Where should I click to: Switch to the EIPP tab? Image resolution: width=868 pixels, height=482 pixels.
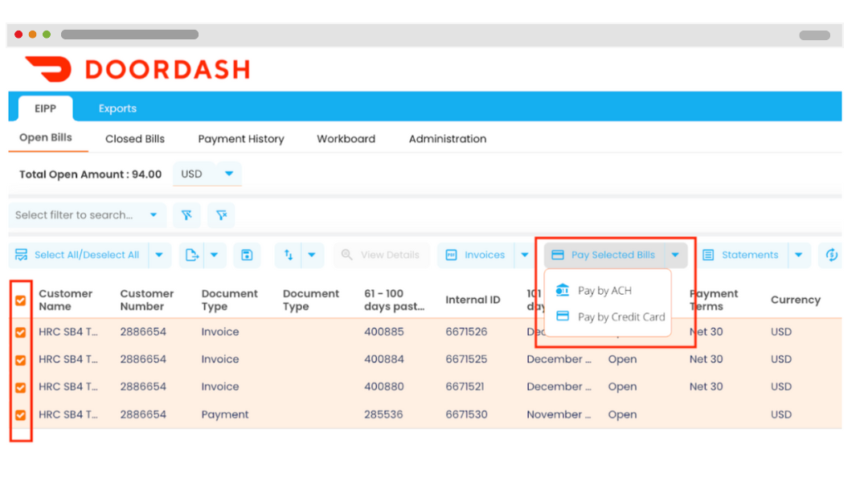point(45,108)
